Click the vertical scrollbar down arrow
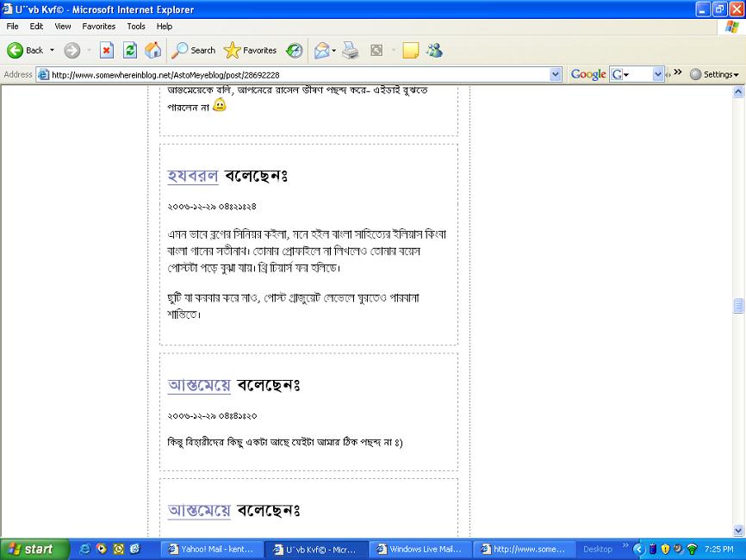Viewport: 746px width, 560px height. 738,530
